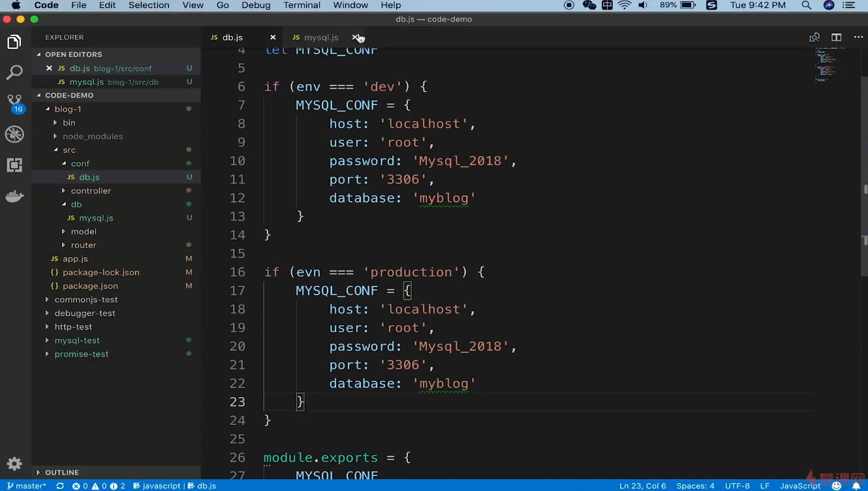The height and width of the screenshot is (491, 868).
Task: Split the editor using the split icon
Action: 836,37
